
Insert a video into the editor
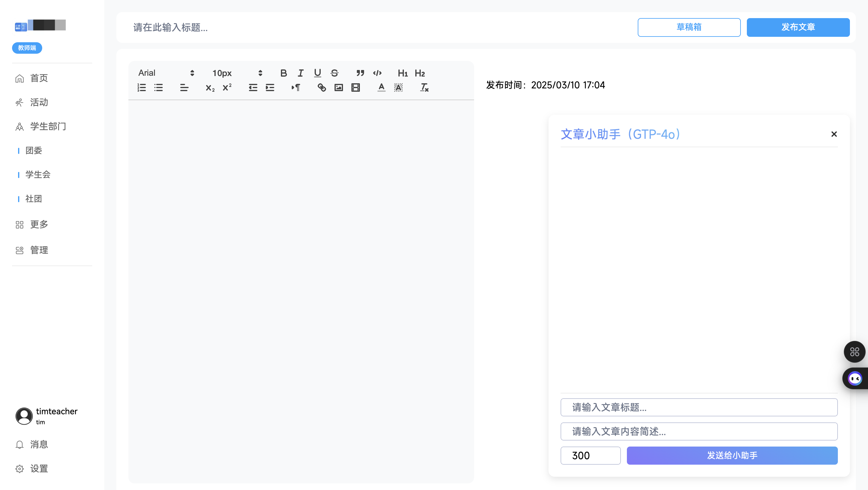[x=356, y=88]
